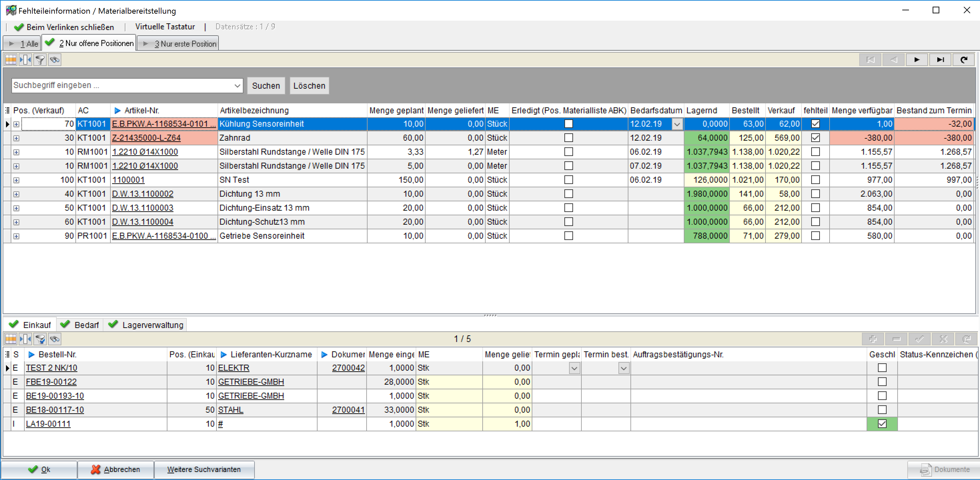980x480 pixels.
Task: Toggle fehlteil checkbox for Kühlung Sensoreinheit
Action: pos(815,124)
